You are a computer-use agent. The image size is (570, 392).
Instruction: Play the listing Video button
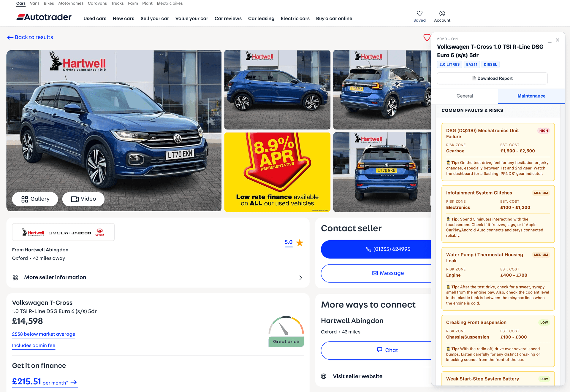click(83, 199)
